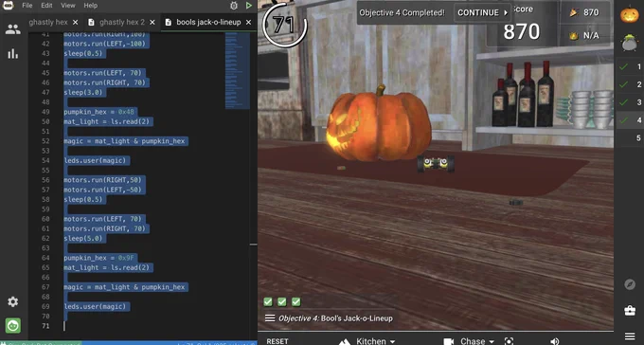644x345 pixels.
Task: Click empty line 71 in editor
Action: click(x=156, y=326)
